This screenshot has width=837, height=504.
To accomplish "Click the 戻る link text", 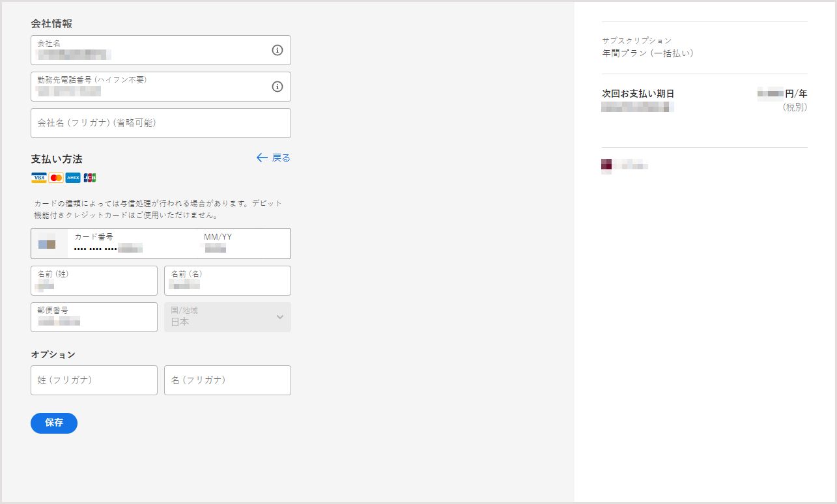I will [281, 158].
